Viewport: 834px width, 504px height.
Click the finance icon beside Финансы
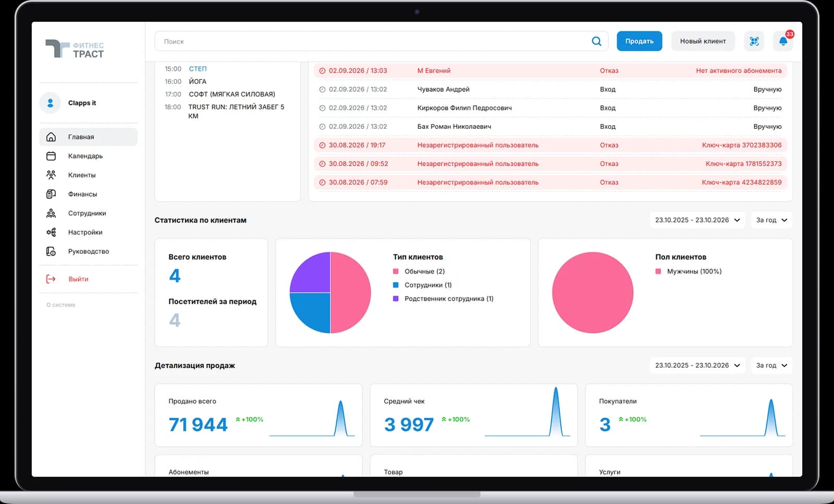51,194
